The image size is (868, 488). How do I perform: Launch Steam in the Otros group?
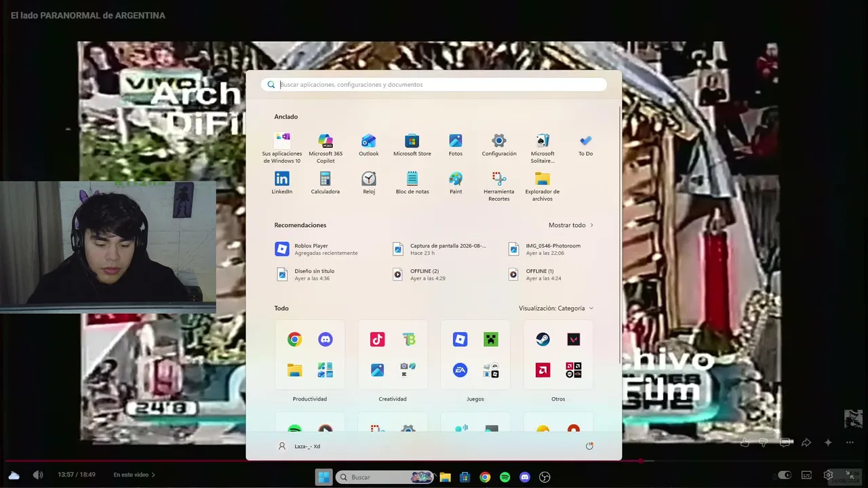[542, 340]
